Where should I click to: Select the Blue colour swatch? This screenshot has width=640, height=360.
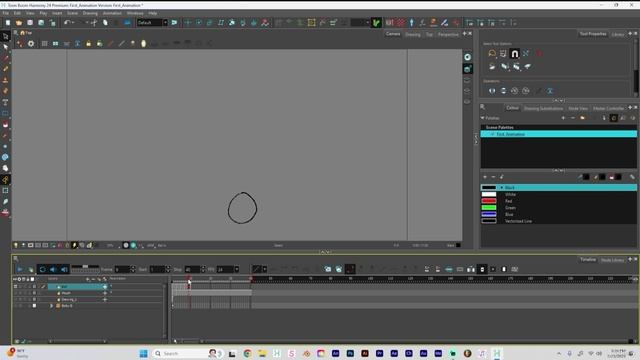click(x=489, y=214)
